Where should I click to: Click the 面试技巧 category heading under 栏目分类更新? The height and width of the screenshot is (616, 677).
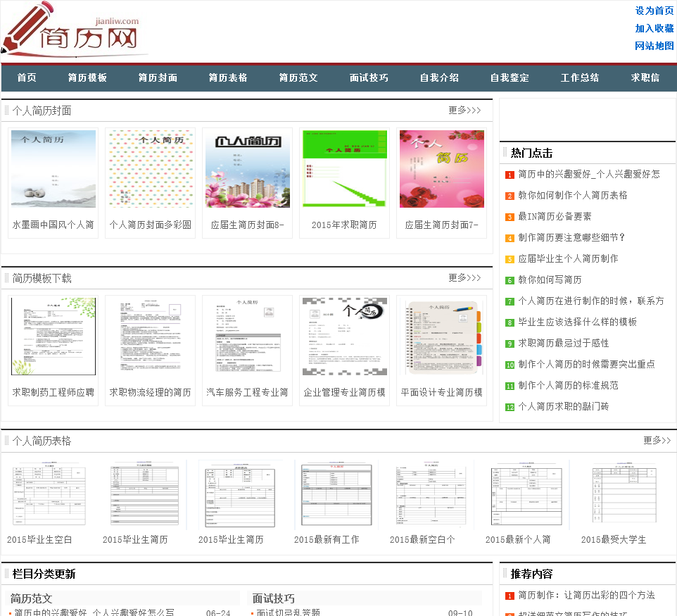273,598
